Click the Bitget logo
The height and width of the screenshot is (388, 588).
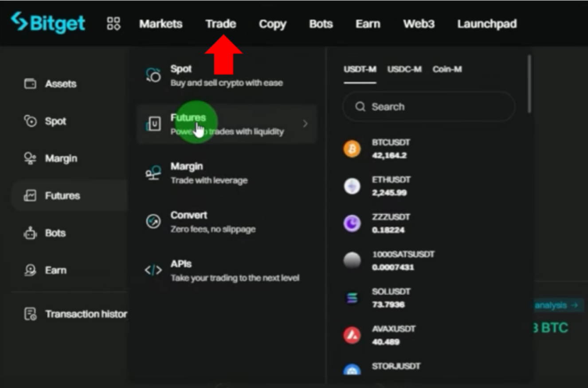[48, 23]
